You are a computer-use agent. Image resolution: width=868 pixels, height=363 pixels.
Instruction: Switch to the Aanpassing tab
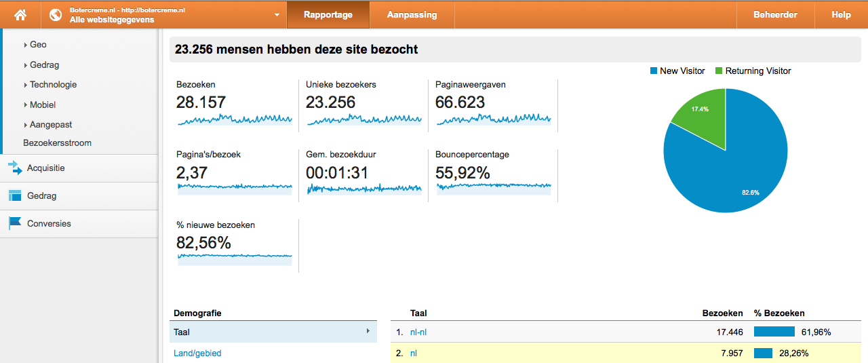click(412, 15)
